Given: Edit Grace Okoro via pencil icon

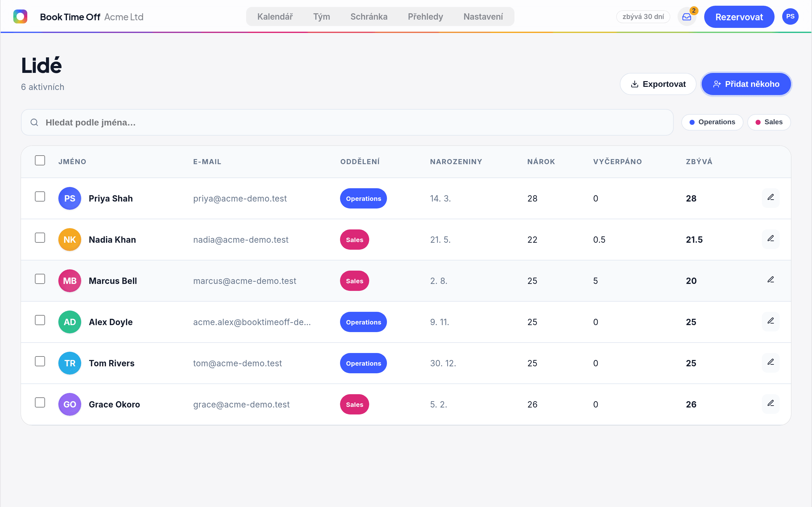Looking at the screenshot, I should pos(770,404).
